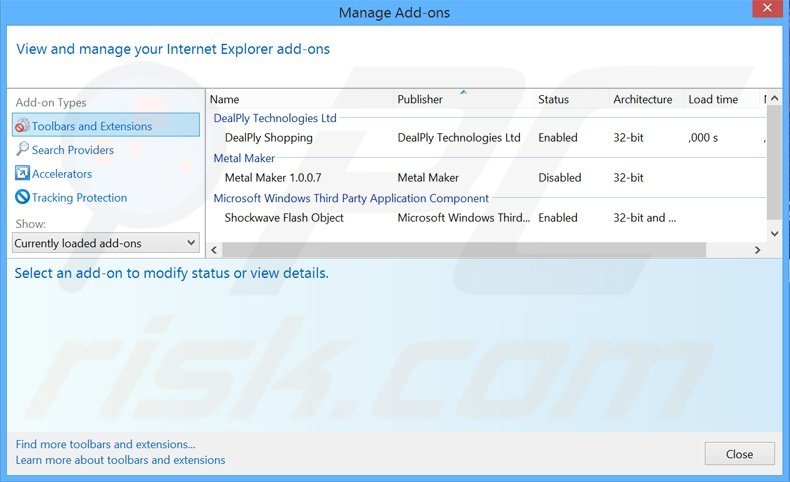Click DealPly Technologies Ltd publisher cell

459,137
